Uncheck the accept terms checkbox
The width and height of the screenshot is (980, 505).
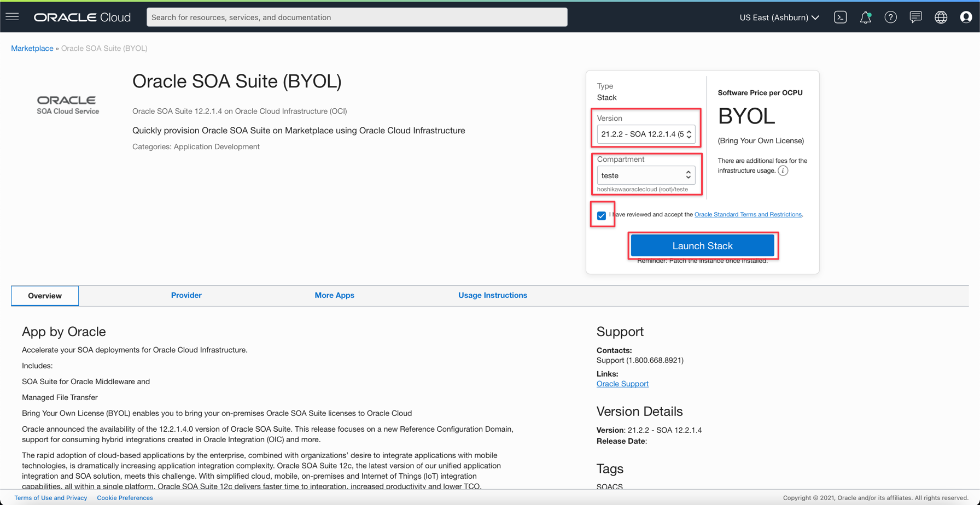pos(602,215)
